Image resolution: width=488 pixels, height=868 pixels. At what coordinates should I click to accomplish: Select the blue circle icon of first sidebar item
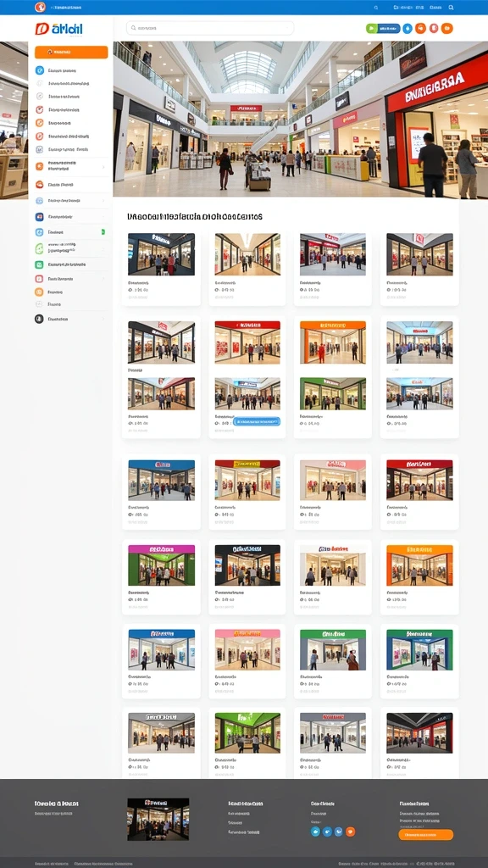(x=39, y=70)
